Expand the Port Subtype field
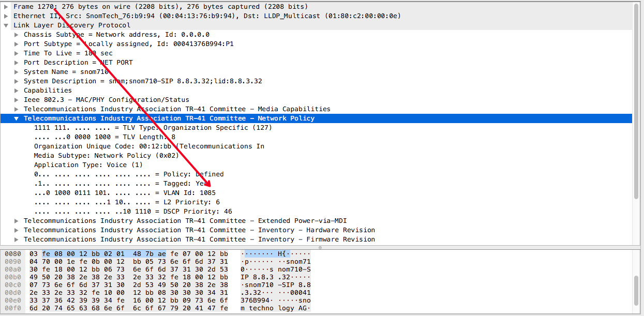This screenshot has height=316, width=644. tap(16, 43)
